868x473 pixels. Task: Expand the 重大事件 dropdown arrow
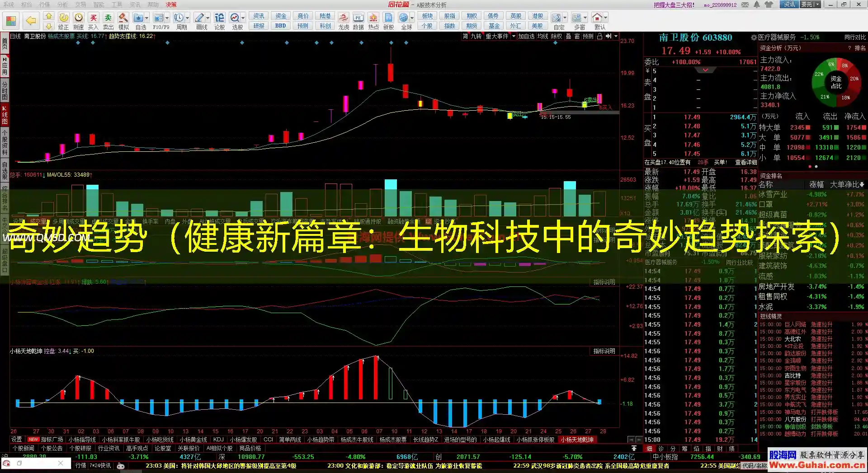(x=513, y=36)
